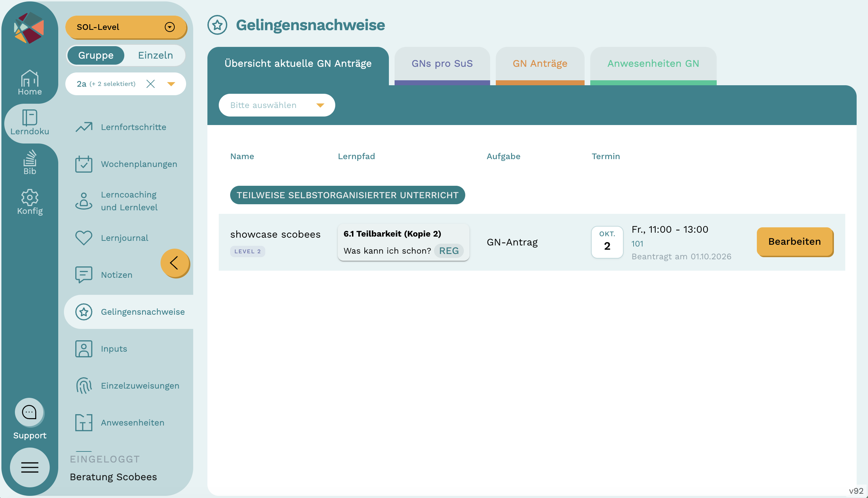Image resolution: width=868 pixels, height=498 pixels.
Task: Expand the 2a group selection dropdown arrow
Action: coord(171,84)
